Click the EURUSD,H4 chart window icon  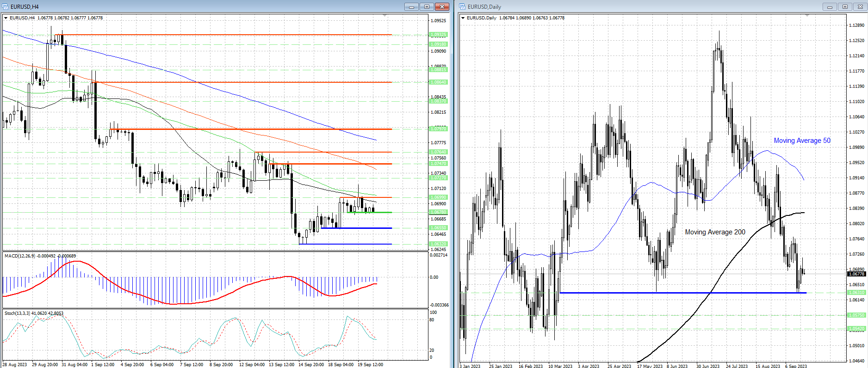(x=6, y=6)
